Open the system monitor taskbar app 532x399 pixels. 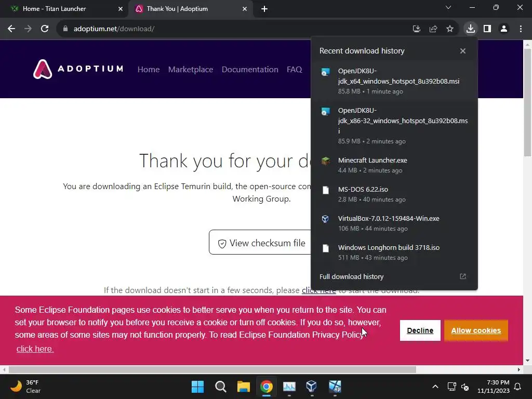289,387
